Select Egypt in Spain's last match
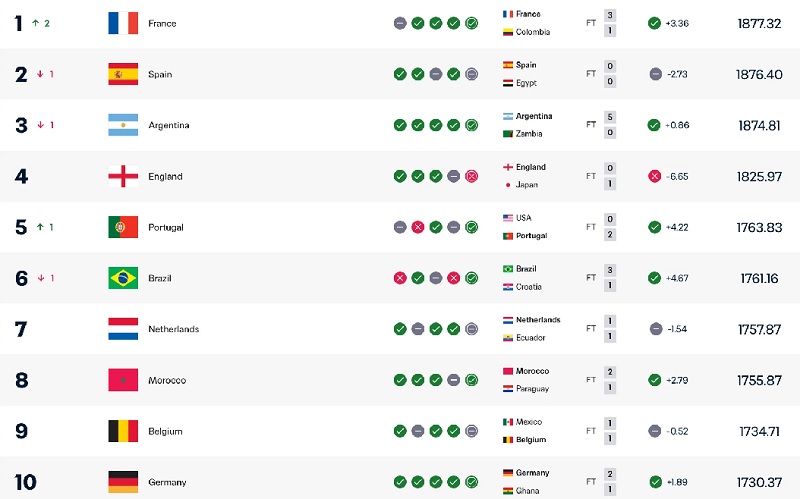Image resolution: width=800 pixels, height=499 pixels. pos(526,83)
